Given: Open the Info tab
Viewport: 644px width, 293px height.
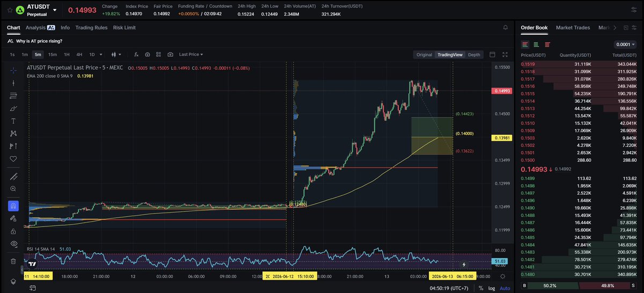Looking at the screenshot, I should 65,27.
